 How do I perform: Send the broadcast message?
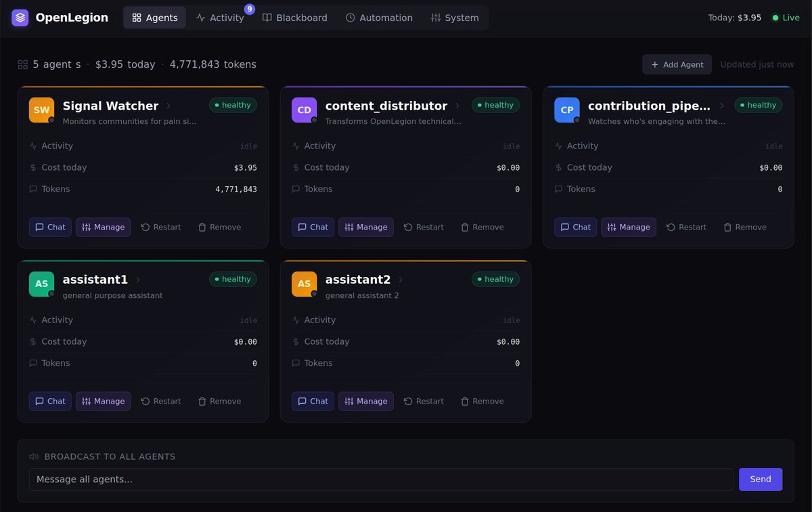760,479
